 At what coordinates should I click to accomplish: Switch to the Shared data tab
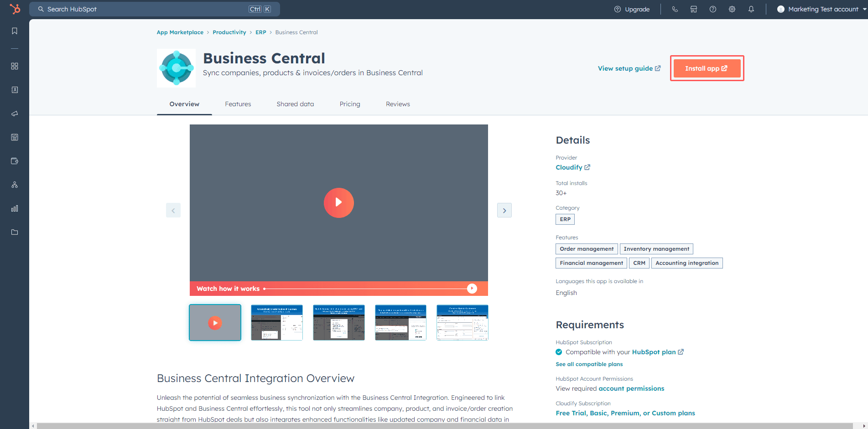coord(295,104)
